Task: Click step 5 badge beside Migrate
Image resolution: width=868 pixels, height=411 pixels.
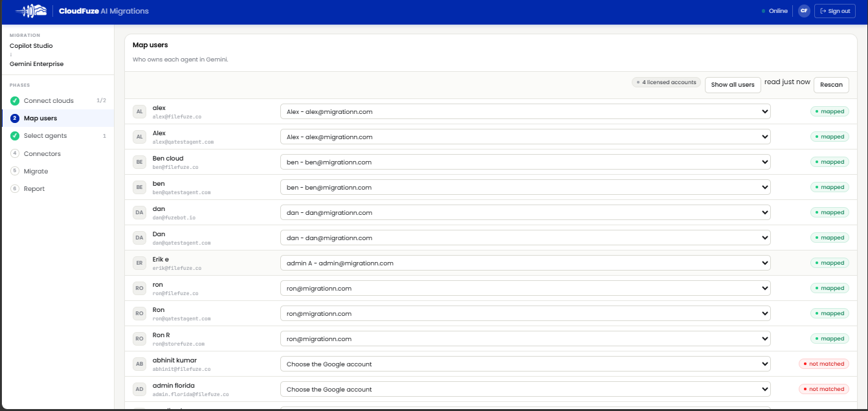Action: (x=15, y=172)
